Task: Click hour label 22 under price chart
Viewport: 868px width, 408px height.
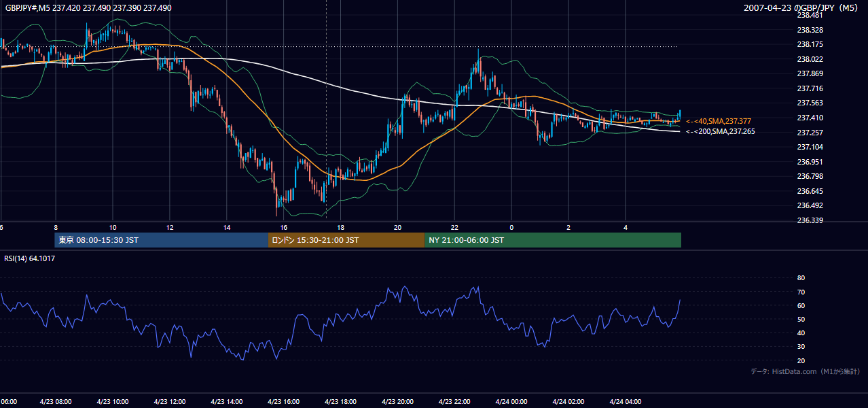Action: pos(455,227)
